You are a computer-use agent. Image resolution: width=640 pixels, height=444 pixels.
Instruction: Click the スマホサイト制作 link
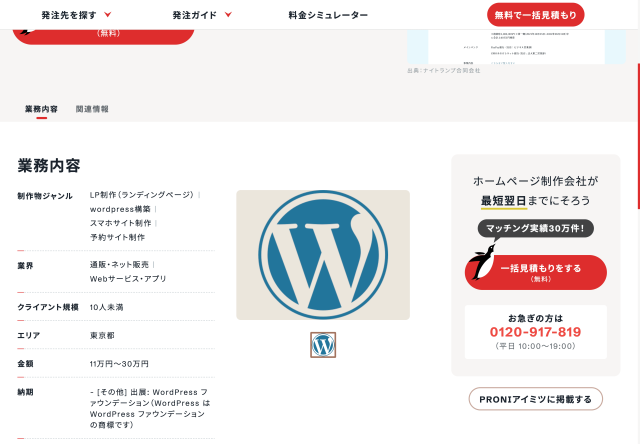click(x=120, y=223)
